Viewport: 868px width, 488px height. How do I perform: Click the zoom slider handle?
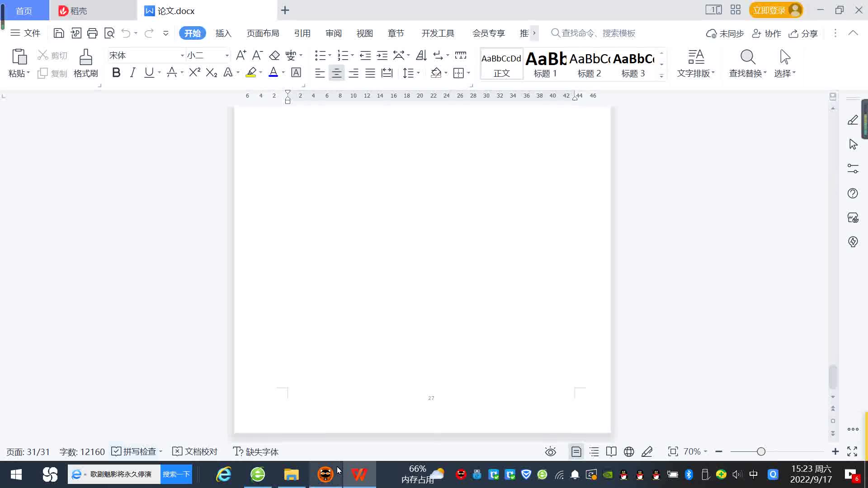[761, 451]
